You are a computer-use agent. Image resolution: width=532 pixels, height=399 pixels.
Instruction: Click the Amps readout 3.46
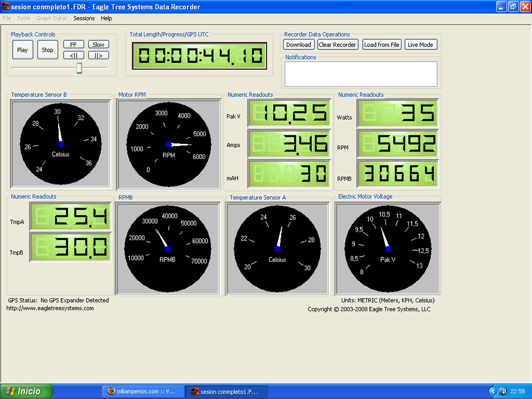(290, 143)
